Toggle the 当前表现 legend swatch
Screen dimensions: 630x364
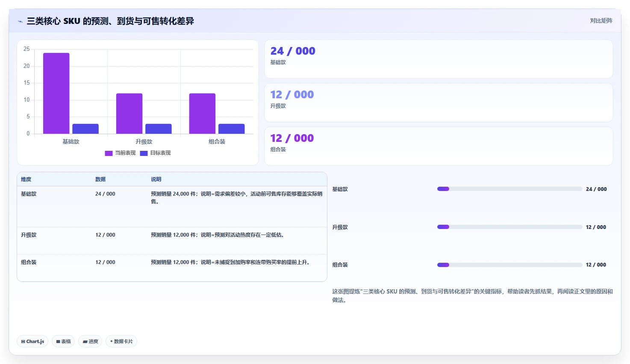109,153
